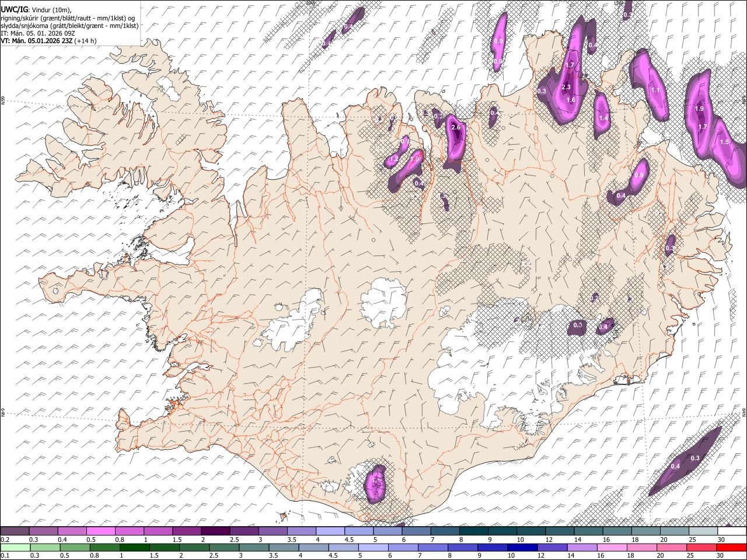
Task: Select the 0.8 green swatch, lower legend row
Action: [105, 547]
